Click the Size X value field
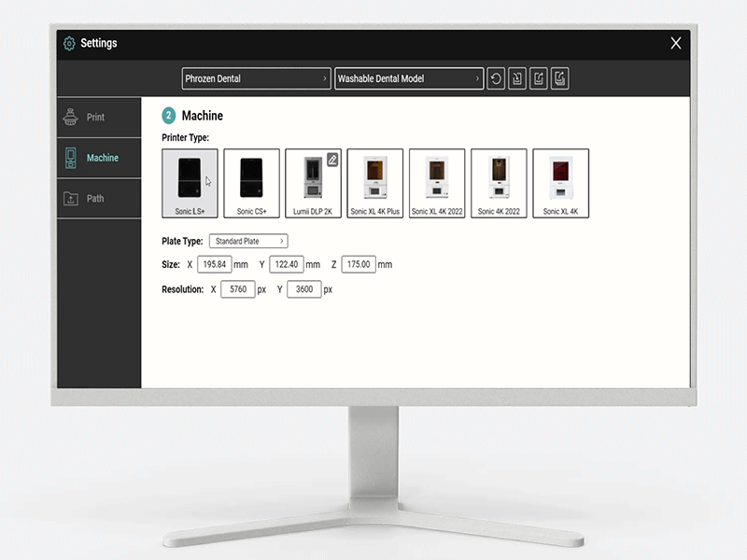This screenshot has width=747, height=560. pos(215,264)
